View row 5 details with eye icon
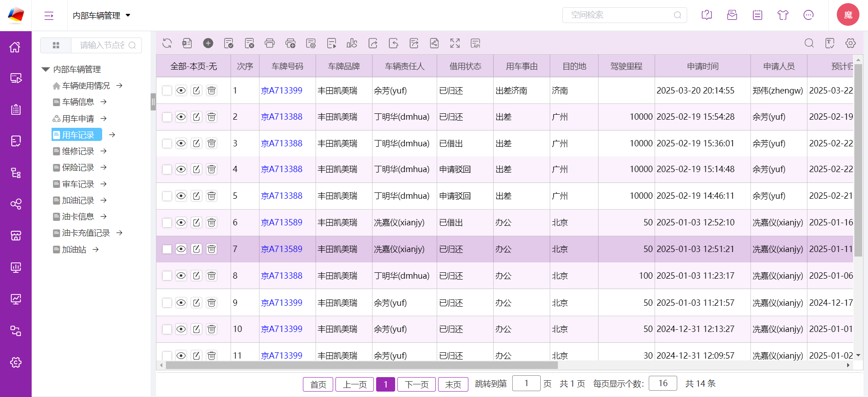Viewport: 868px width, 397px height. pos(181,196)
